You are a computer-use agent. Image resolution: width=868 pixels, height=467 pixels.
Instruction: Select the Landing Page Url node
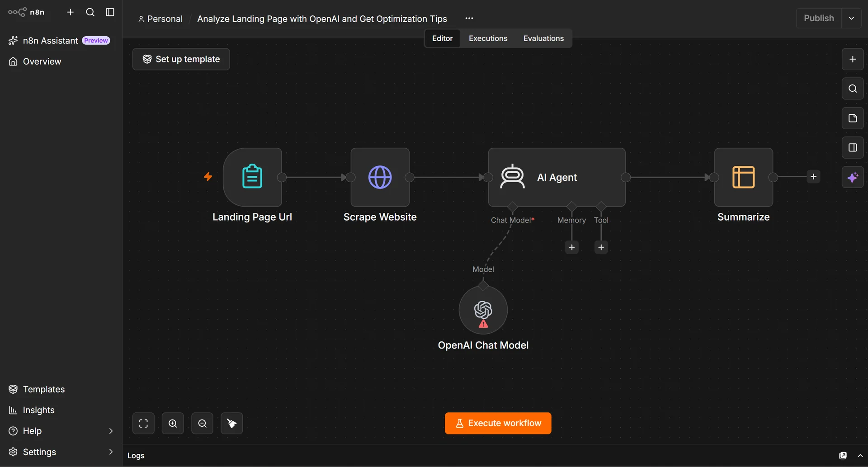point(252,177)
